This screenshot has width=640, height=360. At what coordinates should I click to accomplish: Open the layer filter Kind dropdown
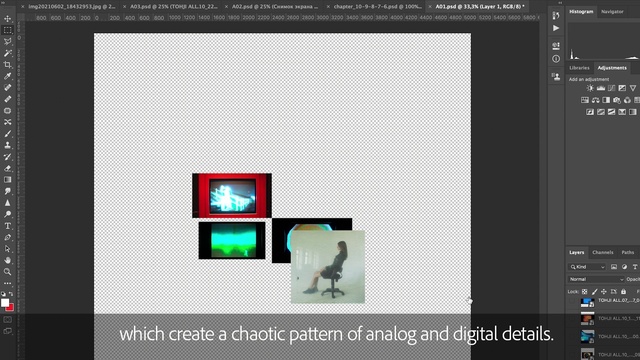click(x=587, y=267)
